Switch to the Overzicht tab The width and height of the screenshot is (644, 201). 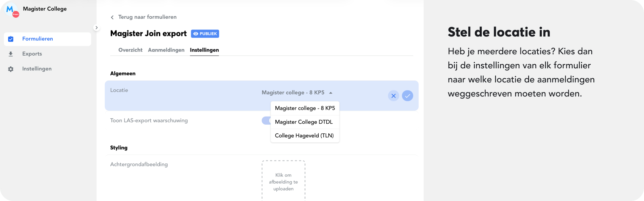point(130,50)
